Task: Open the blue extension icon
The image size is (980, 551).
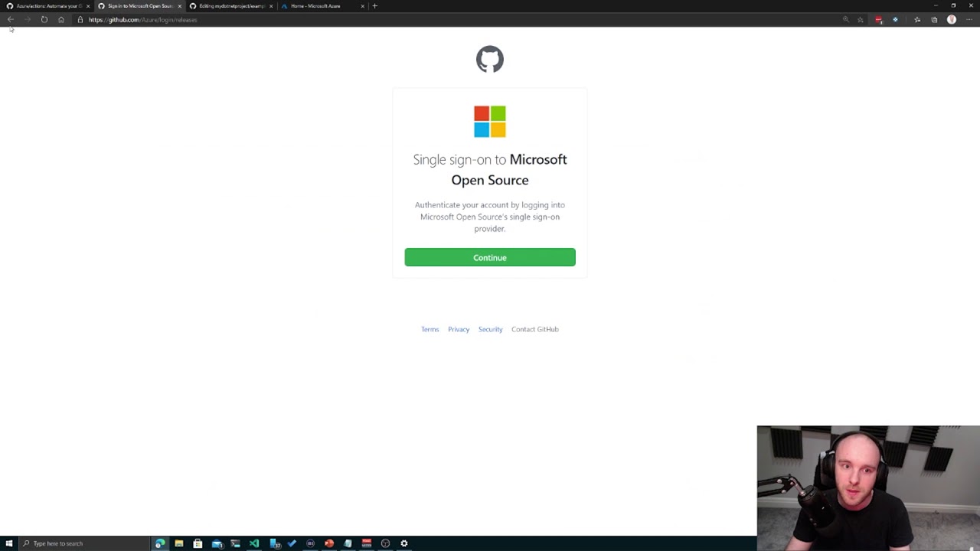Action: pyautogui.click(x=895, y=20)
